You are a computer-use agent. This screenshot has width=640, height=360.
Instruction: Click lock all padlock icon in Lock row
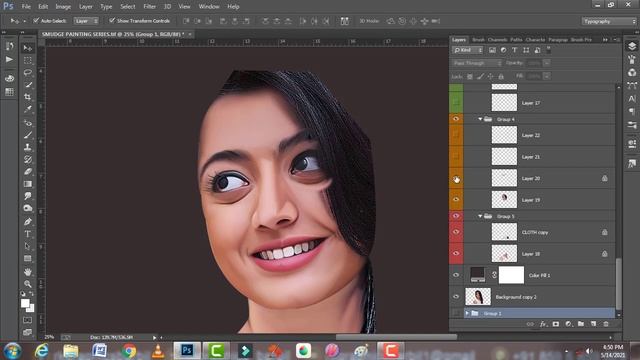[x=501, y=76]
